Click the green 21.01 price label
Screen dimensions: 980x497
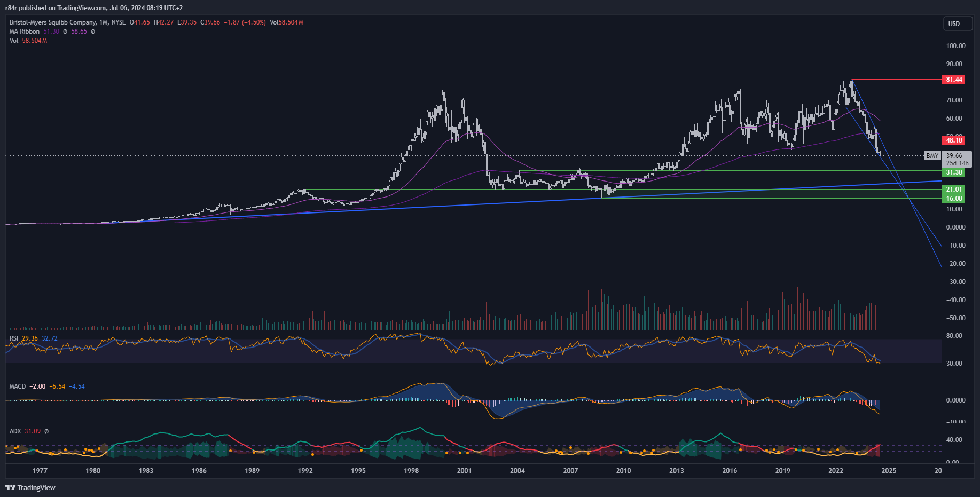[954, 190]
